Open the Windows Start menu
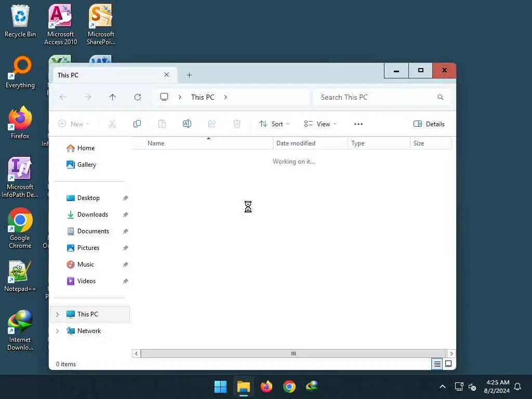The image size is (532, 399). [220, 387]
